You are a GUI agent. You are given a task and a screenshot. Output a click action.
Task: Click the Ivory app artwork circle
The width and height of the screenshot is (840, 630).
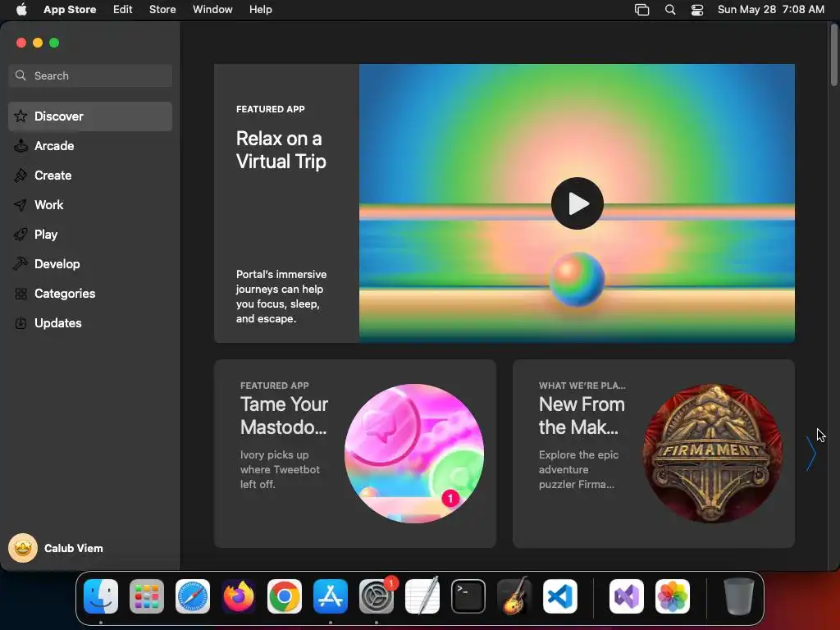[414, 453]
